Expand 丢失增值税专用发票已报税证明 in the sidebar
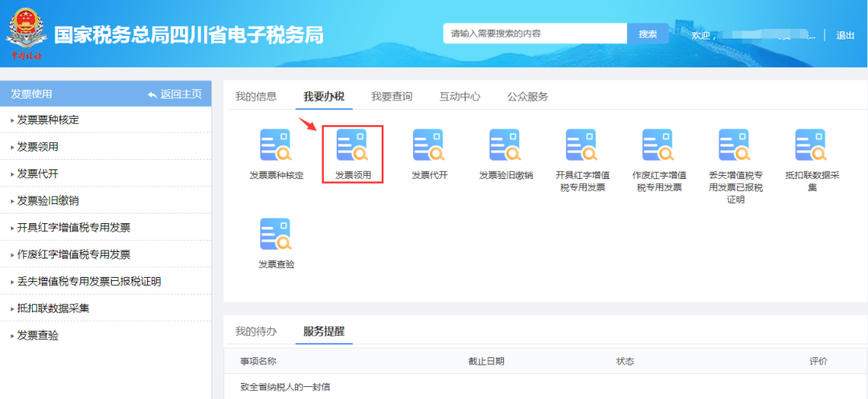This screenshot has width=868, height=399. (x=105, y=281)
